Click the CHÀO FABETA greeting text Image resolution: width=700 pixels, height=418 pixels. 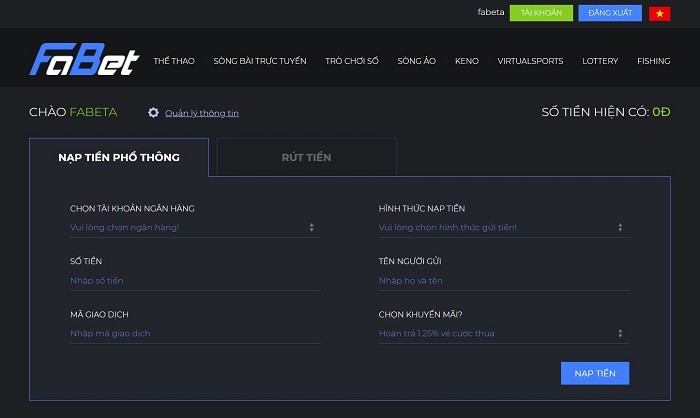[73, 112]
